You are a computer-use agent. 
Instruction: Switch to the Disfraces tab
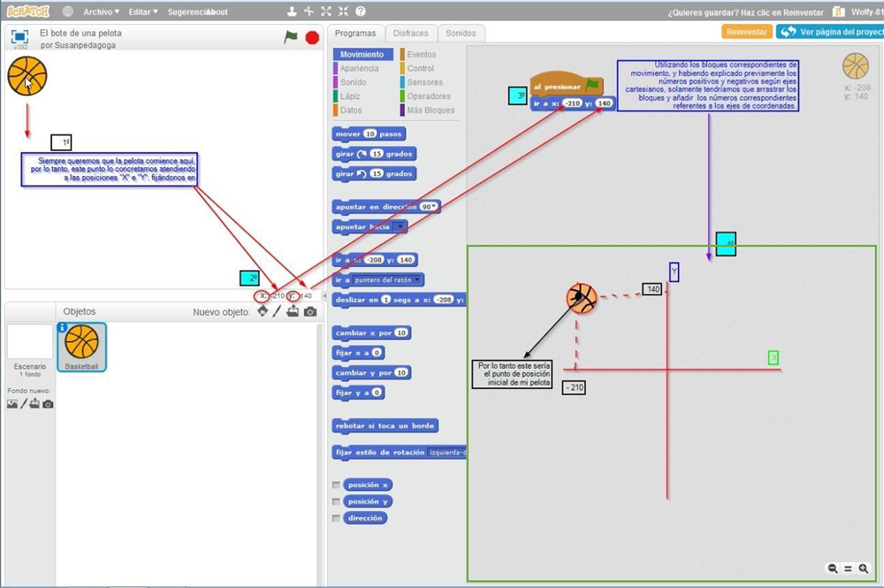click(410, 34)
